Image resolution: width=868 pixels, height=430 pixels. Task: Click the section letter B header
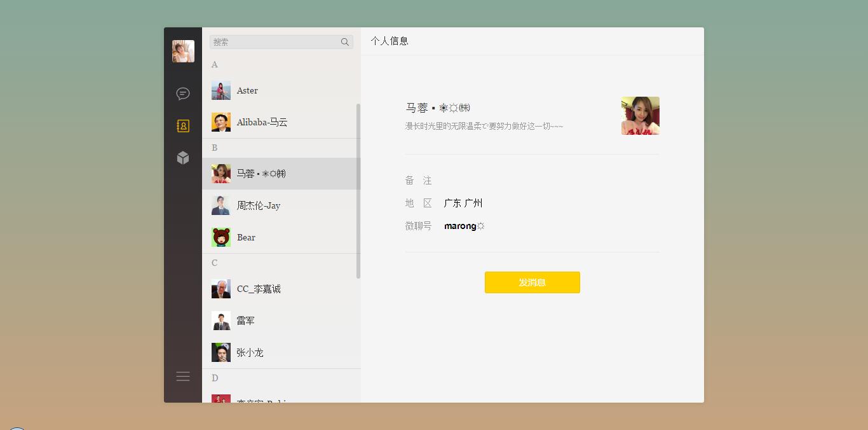215,148
